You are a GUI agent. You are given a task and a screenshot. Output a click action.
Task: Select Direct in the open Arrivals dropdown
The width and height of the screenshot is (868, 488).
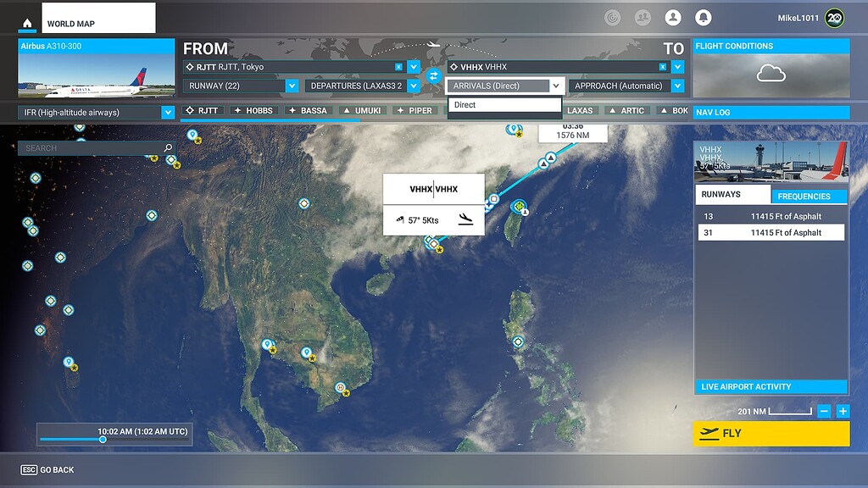coord(504,103)
